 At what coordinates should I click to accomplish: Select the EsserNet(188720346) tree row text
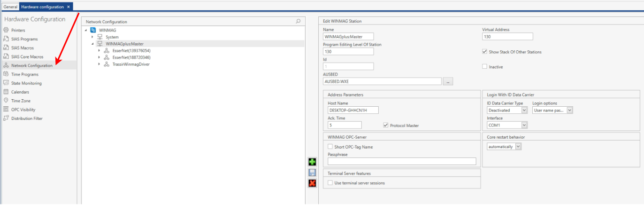(131, 57)
